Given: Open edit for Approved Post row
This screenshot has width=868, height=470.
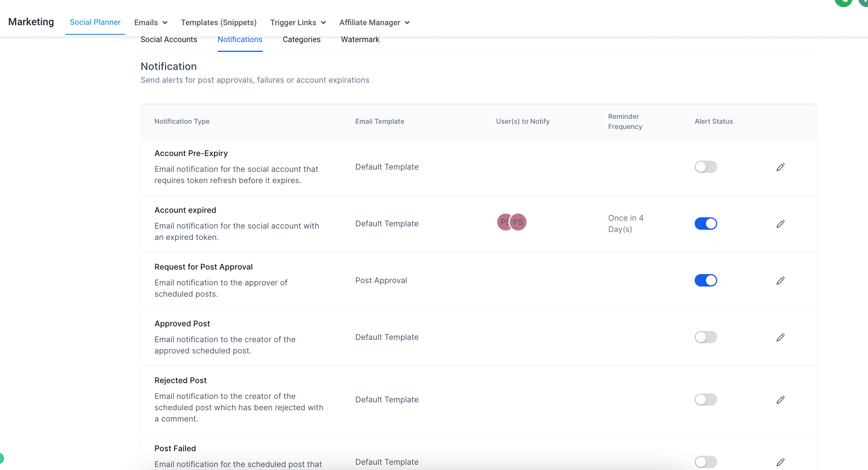Looking at the screenshot, I should tap(780, 337).
